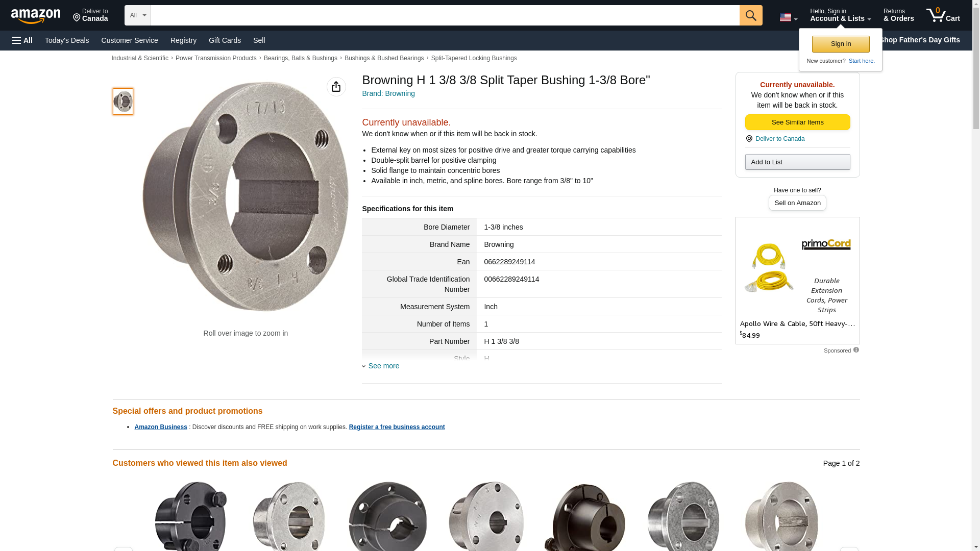Open Brand: Browning link
The height and width of the screenshot is (551, 980).
[x=388, y=93]
